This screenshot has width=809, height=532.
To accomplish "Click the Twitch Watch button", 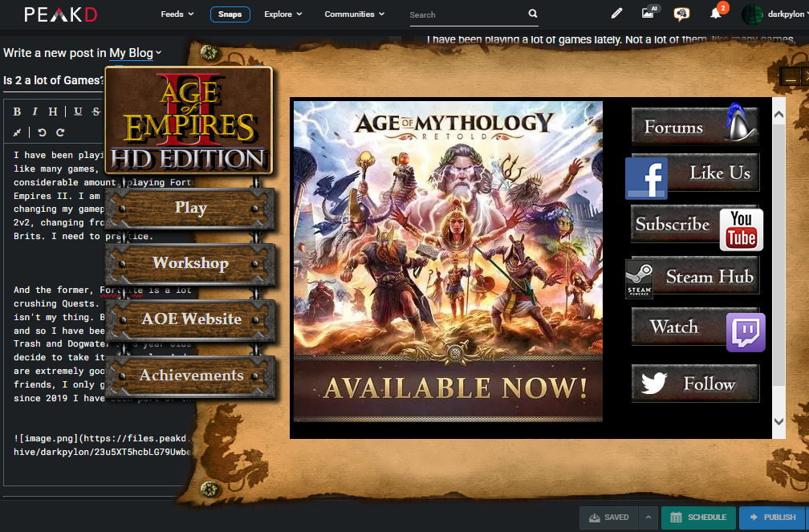I will 697,329.
